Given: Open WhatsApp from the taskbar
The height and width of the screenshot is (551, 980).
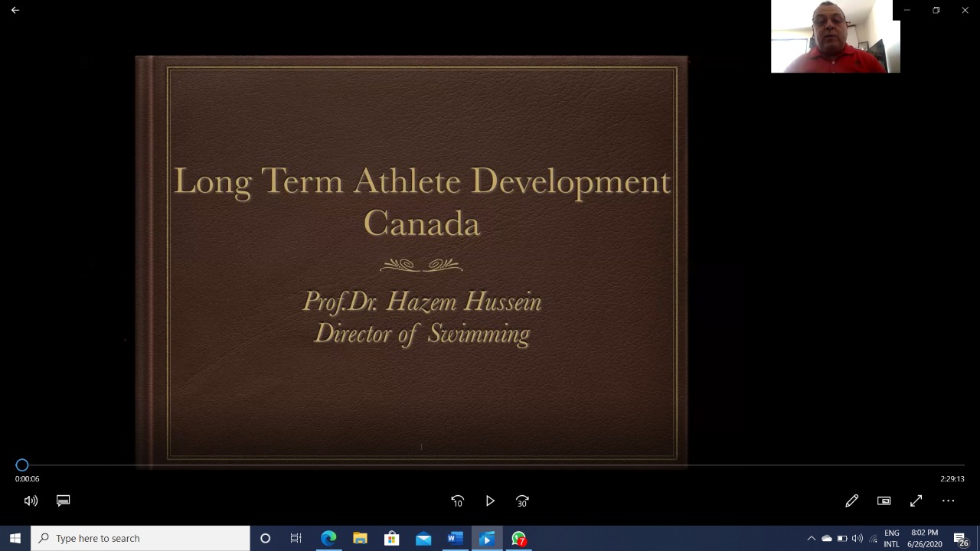Looking at the screenshot, I should pyautogui.click(x=519, y=538).
